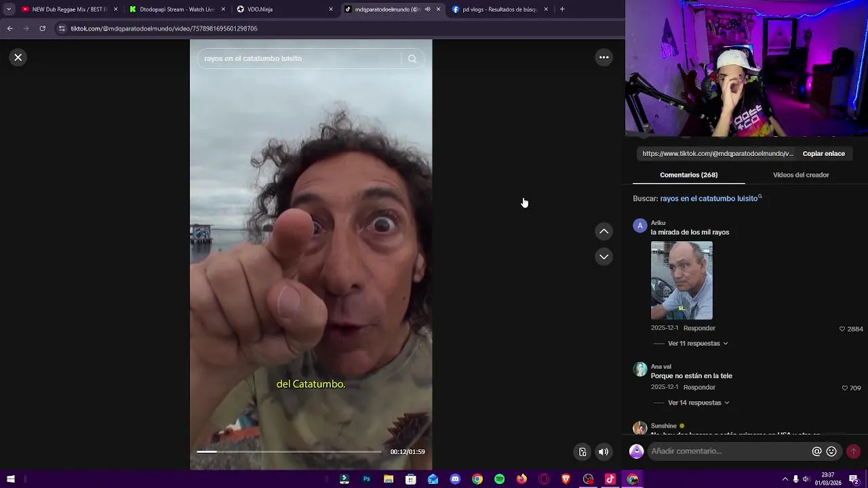Switch to Dtodopapi Stream tab
Screen dimensions: 868x488
pos(178,9)
